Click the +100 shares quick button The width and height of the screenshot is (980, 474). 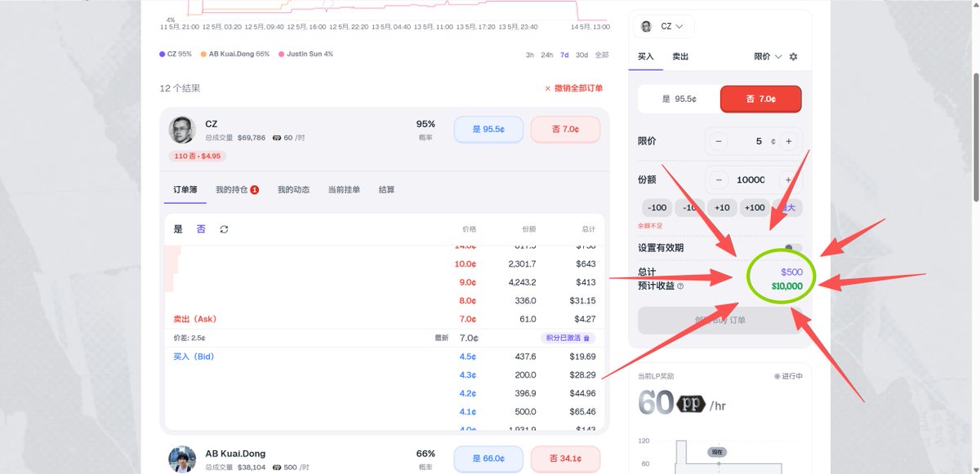tap(755, 207)
